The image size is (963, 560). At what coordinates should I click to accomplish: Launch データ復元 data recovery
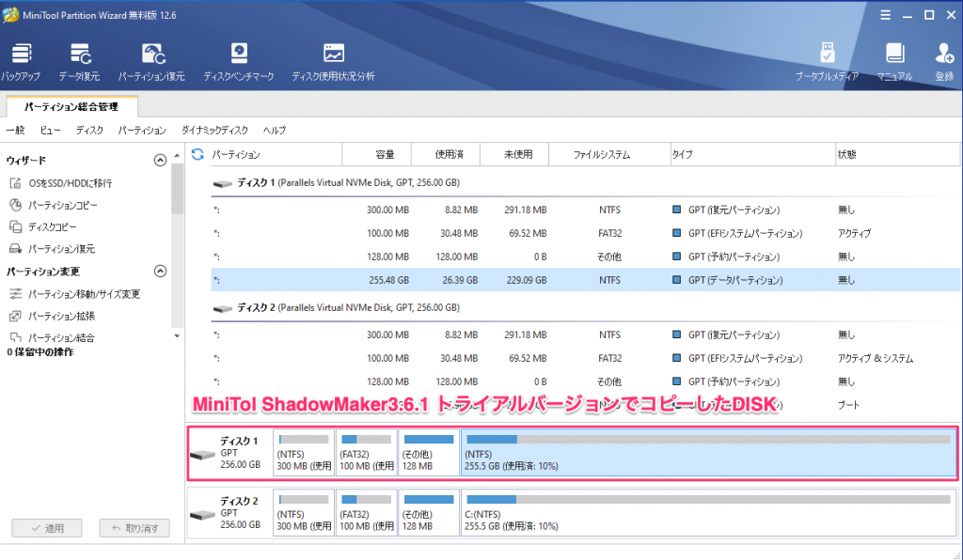(x=79, y=62)
